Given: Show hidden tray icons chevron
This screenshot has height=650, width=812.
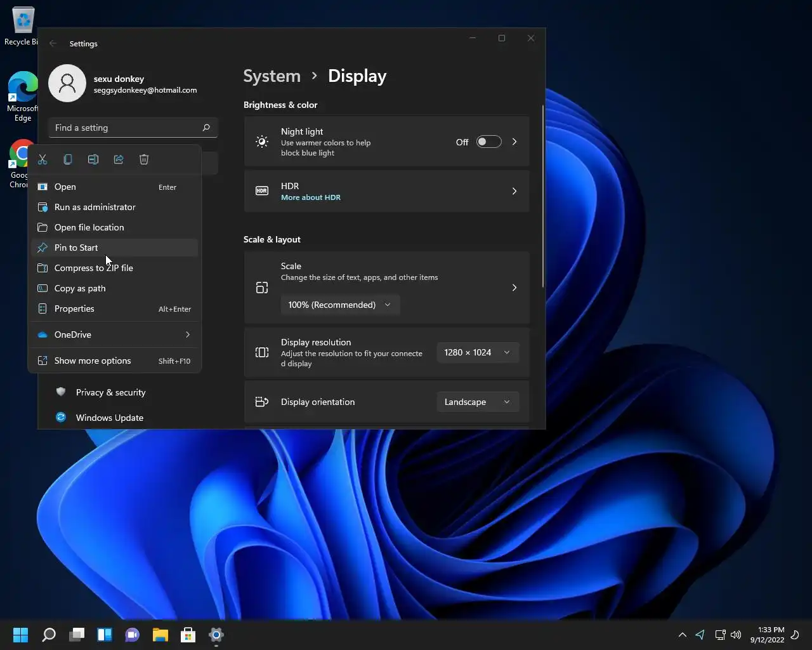Looking at the screenshot, I should tap(683, 635).
